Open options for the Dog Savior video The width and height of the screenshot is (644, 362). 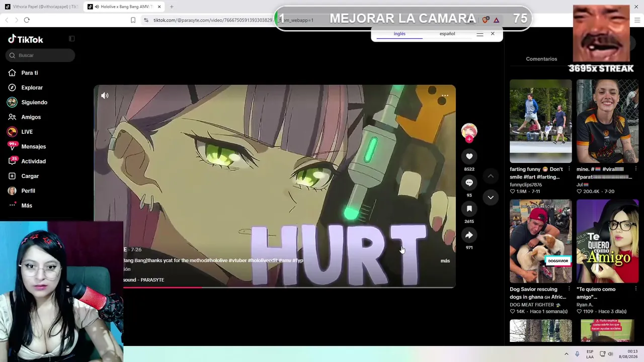(569, 289)
